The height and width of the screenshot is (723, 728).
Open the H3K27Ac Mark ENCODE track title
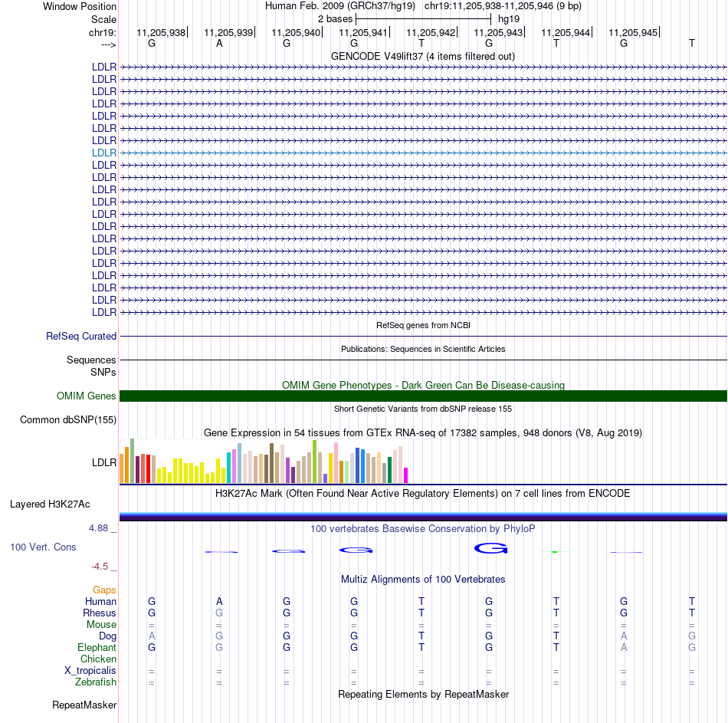(423, 494)
